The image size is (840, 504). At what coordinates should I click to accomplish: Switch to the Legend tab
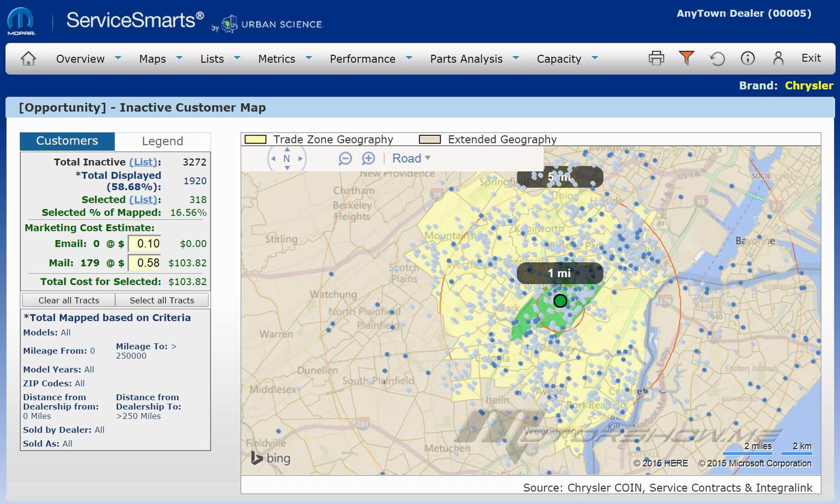162,141
